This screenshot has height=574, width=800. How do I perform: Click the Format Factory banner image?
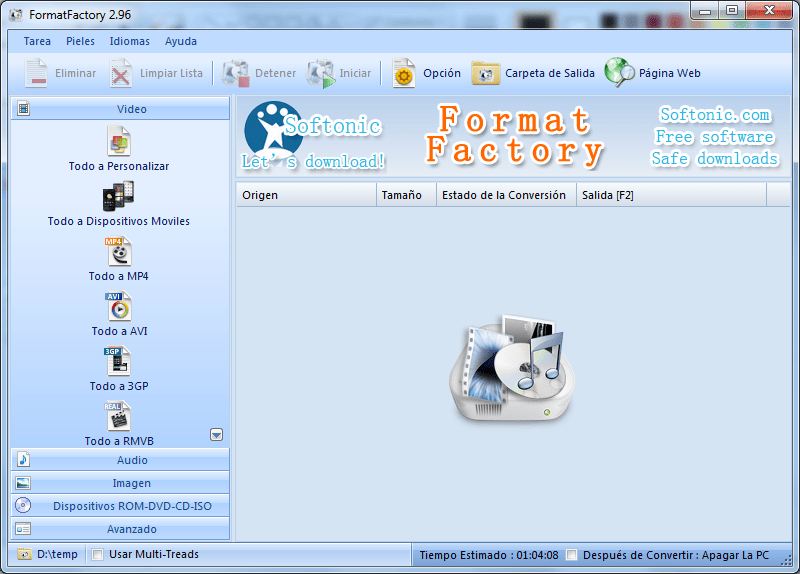(x=513, y=137)
